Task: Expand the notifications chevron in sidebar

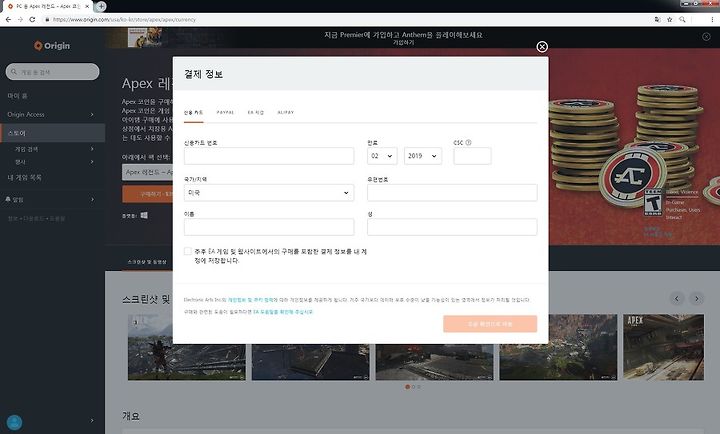Action: click(x=92, y=199)
